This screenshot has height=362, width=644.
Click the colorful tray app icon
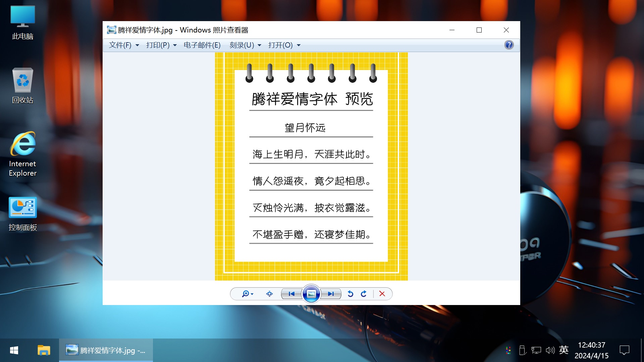point(508,350)
